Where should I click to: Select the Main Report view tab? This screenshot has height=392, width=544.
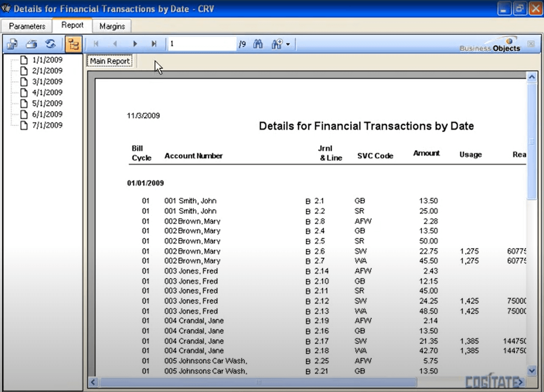pyautogui.click(x=110, y=61)
